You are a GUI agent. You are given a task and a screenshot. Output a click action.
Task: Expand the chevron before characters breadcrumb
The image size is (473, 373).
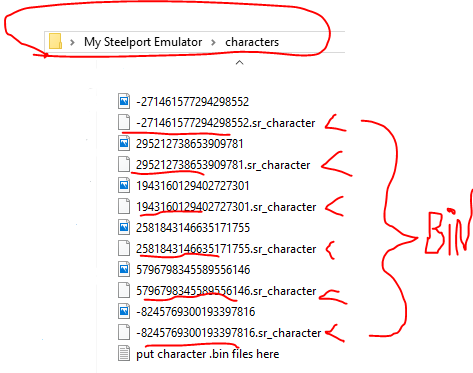213,42
